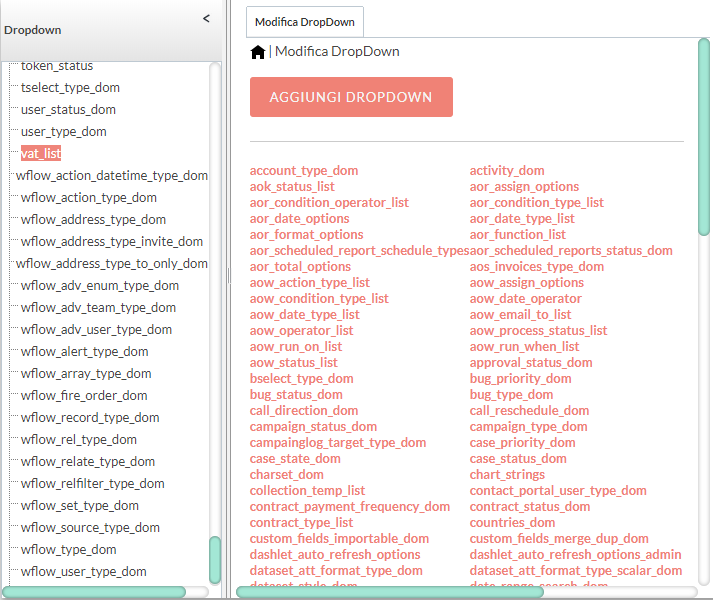Open the campaign_status_dom link
The height and width of the screenshot is (600, 713).
point(313,427)
